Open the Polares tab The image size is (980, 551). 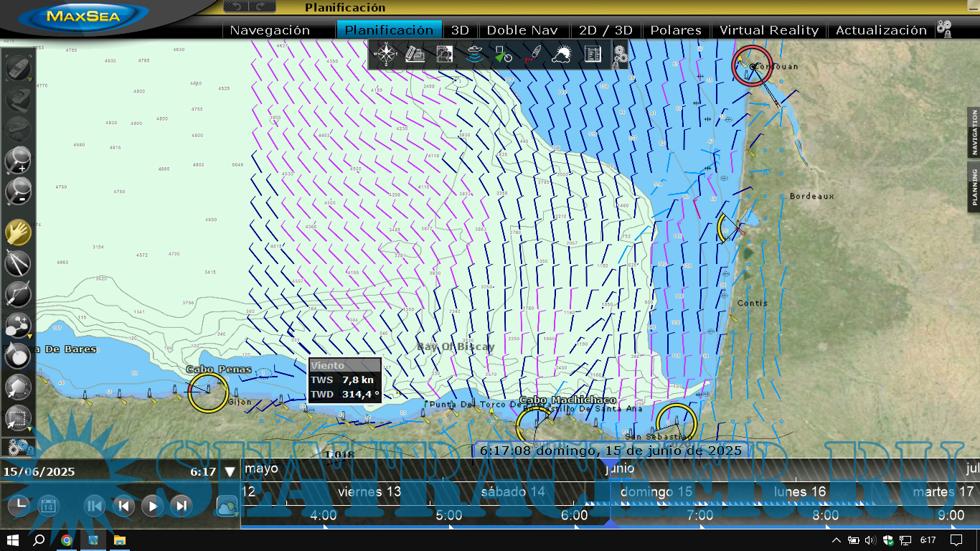coord(675,30)
